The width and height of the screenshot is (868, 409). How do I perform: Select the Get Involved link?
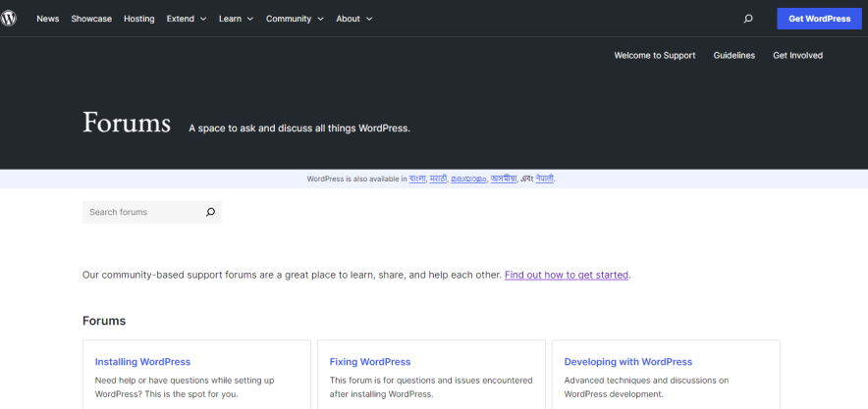[x=797, y=56]
